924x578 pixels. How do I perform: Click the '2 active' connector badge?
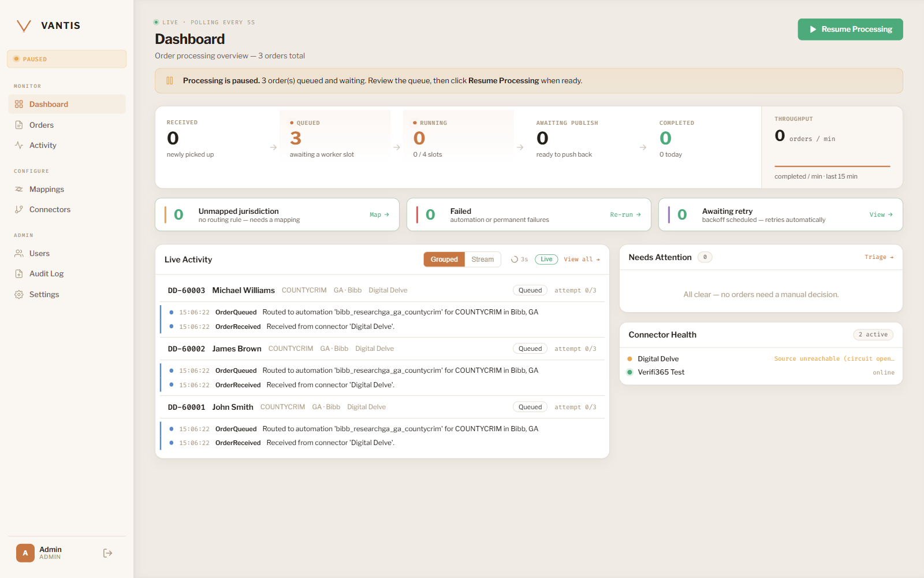(873, 335)
